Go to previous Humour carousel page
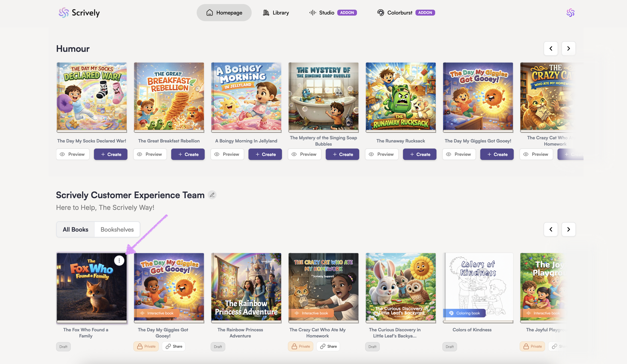This screenshot has height=364, width=627. pyautogui.click(x=551, y=48)
